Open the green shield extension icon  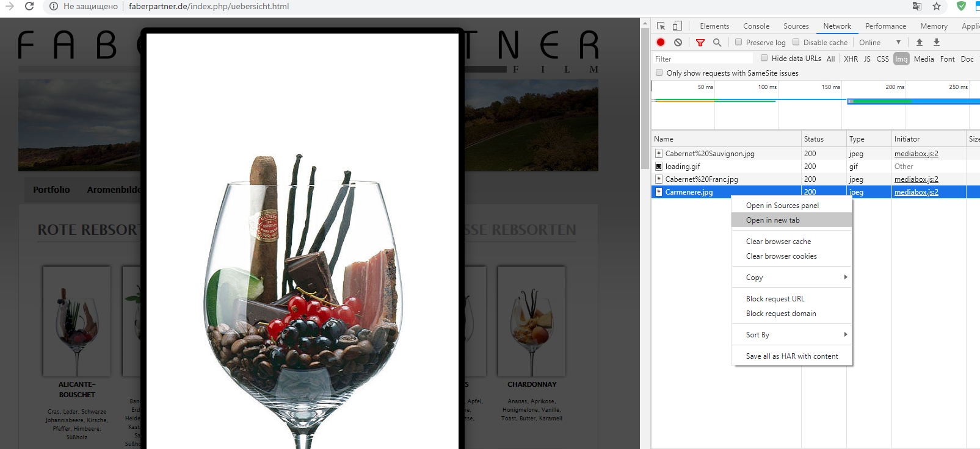[961, 6]
